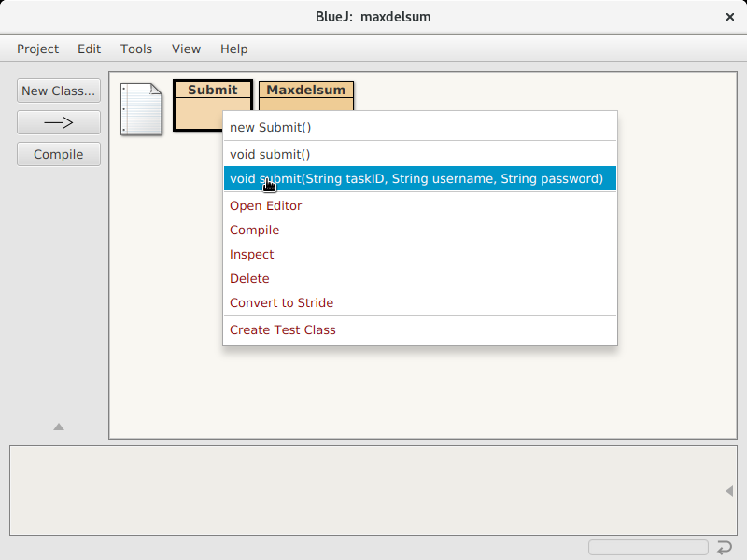Expand the object bench side triangle
Screen dimensions: 747x560
tap(729, 491)
